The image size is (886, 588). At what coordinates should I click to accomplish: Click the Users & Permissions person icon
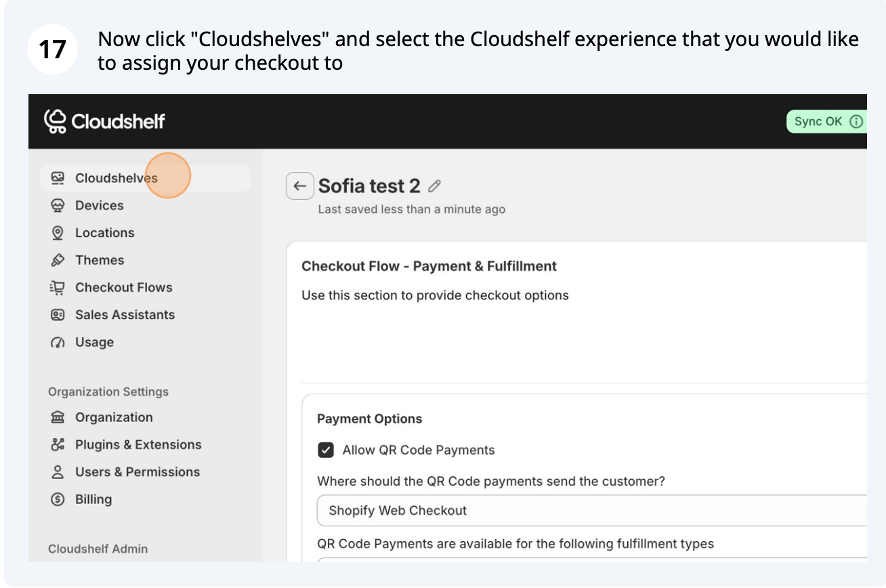pyautogui.click(x=58, y=472)
